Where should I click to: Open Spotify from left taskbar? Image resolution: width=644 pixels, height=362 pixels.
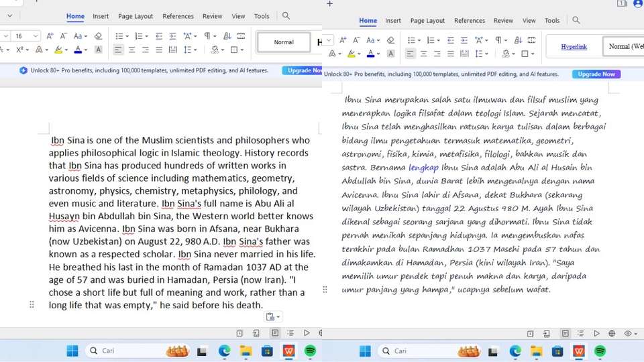[x=310, y=351]
